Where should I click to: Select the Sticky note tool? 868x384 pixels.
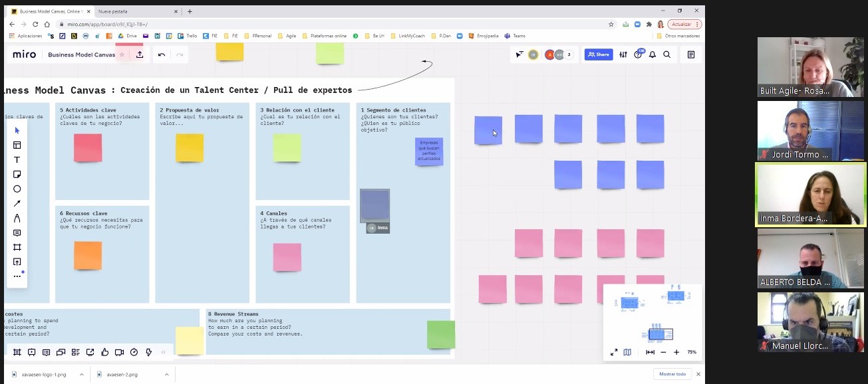tap(17, 175)
